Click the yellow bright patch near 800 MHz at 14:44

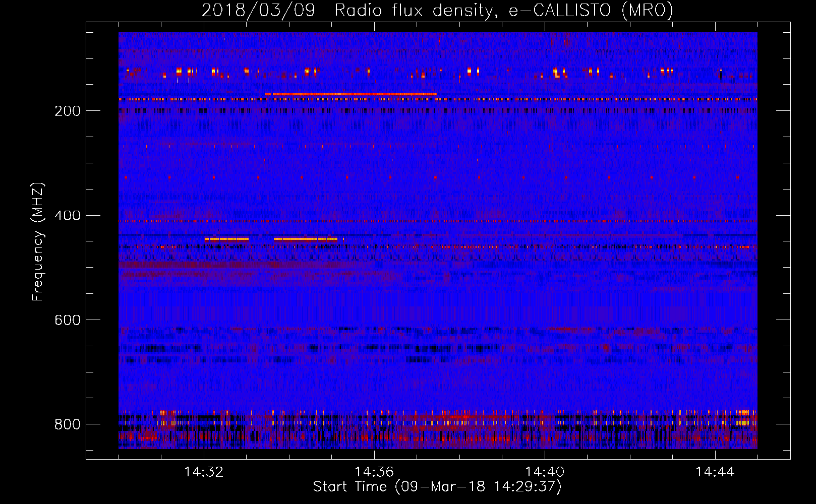click(743, 422)
